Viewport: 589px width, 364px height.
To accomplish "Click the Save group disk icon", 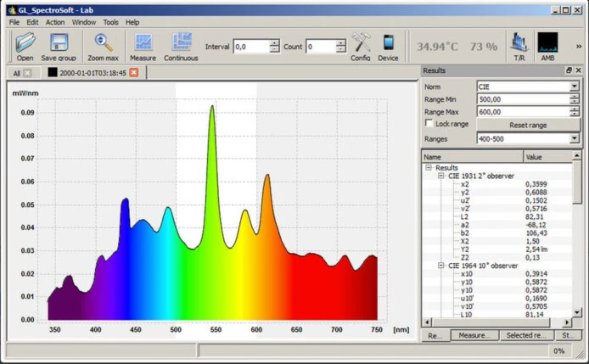I will [59, 42].
